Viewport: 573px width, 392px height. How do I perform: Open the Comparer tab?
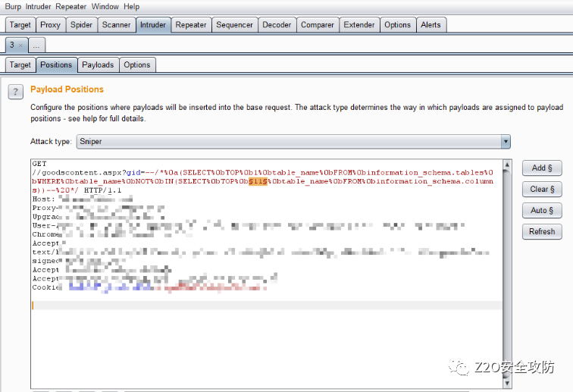click(318, 25)
